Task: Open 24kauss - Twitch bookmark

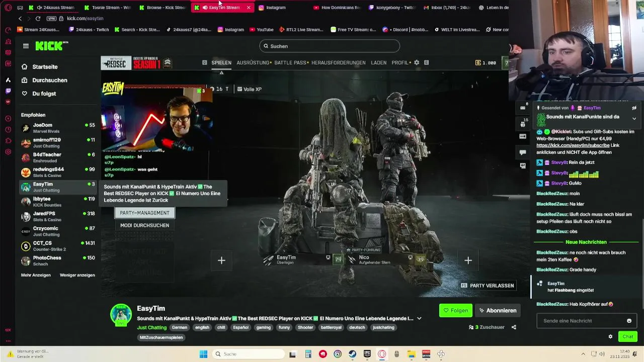Action: pyautogui.click(x=89, y=30)
